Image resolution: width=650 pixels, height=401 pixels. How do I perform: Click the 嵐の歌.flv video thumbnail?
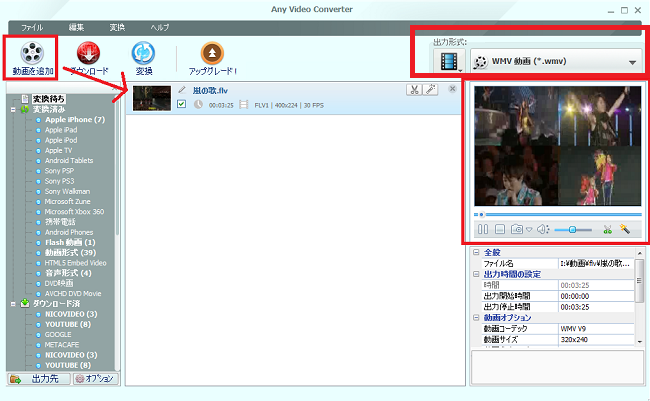tap(152, 98)
